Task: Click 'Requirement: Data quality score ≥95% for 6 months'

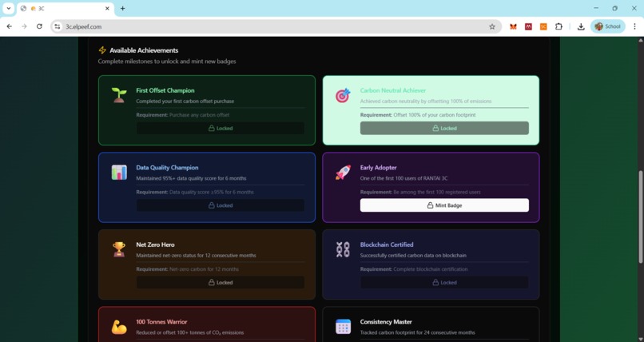Action: click(x=195, y=192)
